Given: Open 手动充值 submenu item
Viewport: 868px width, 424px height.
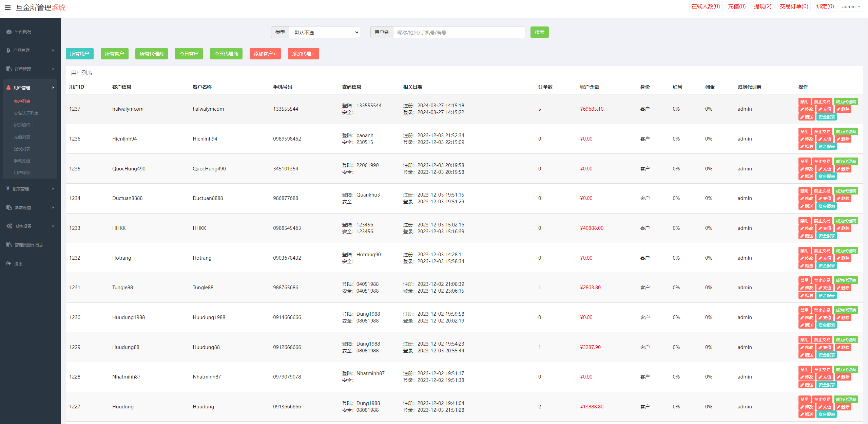Looking at the screenshot, I should [x=22, y=161].
